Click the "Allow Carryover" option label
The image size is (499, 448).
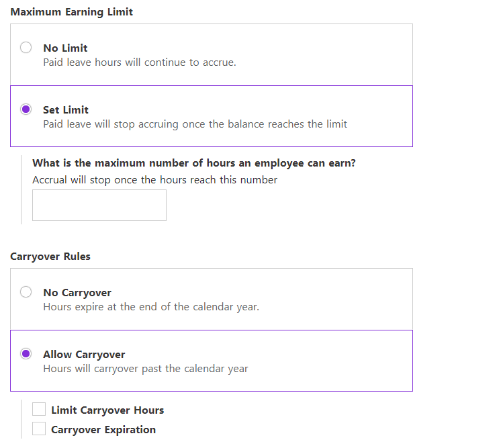pos(84,355)
